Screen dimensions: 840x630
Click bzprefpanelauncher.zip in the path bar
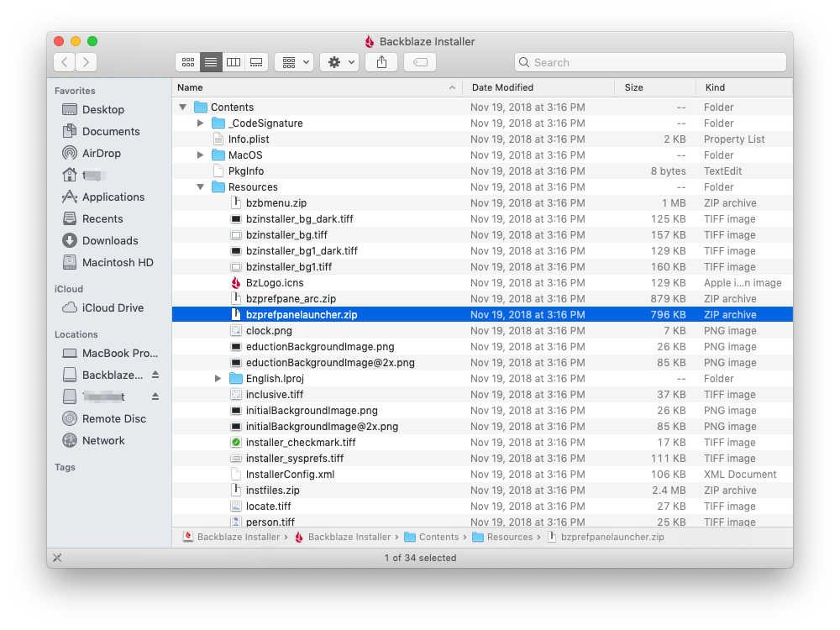pos(606,537)
